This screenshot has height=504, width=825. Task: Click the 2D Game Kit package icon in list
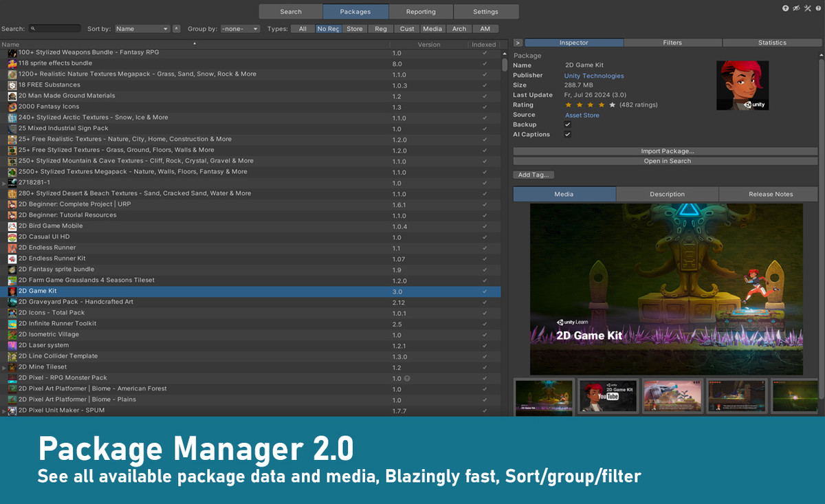(12, 292)
